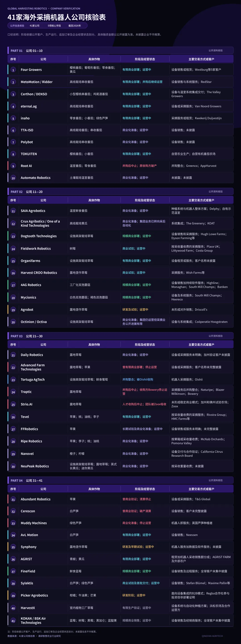This screenshot has width=241, height=644.
Task: Click the title 41家海外采摘机器人公司核验表
Action: coord(56,17)
